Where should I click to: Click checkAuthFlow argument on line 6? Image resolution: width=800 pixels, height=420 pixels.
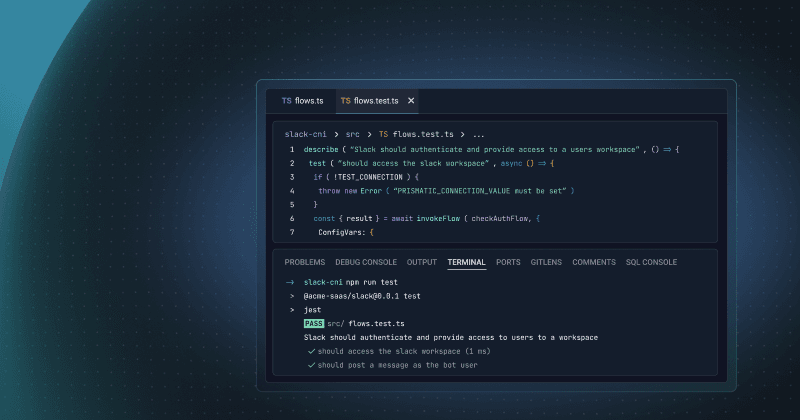tap(502, 218)
